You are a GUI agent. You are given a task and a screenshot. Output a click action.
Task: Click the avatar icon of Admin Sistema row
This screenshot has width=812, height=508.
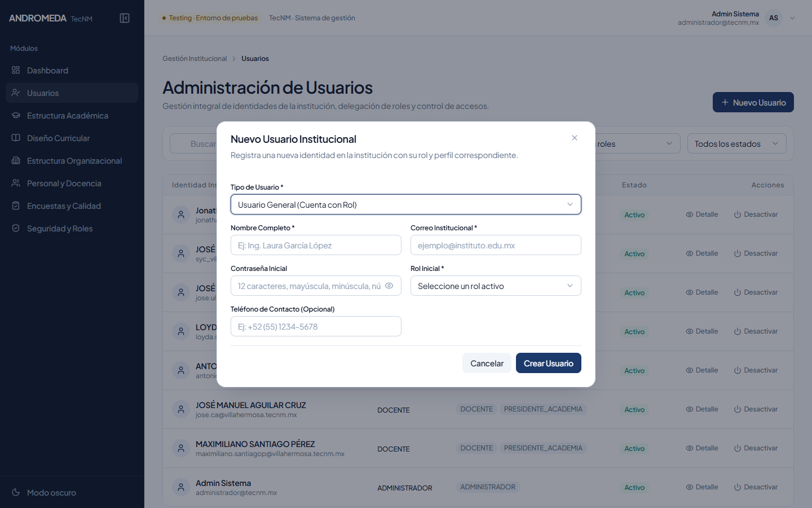click(181, 487)
